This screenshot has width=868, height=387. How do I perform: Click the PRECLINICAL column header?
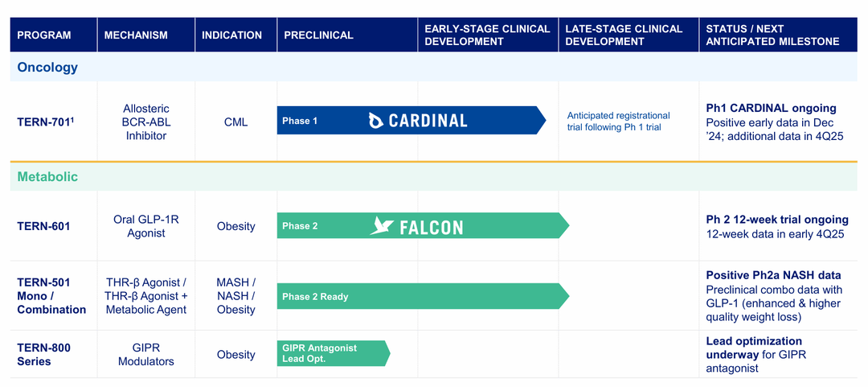[318, 35]
